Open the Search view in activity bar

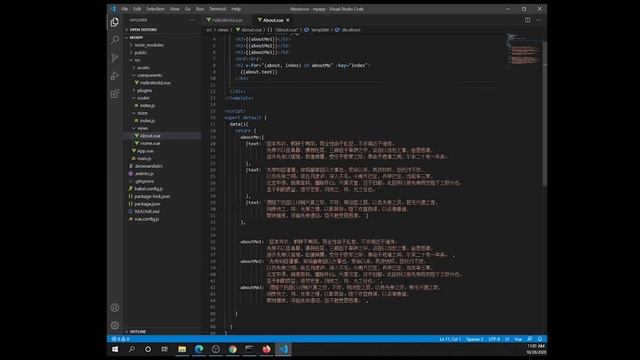tap(115, 40)
